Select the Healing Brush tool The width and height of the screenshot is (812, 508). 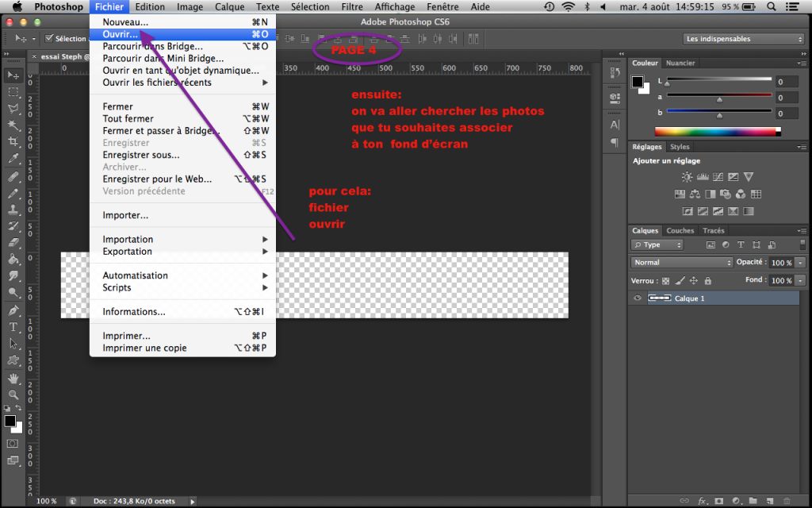tap(13, 177)
